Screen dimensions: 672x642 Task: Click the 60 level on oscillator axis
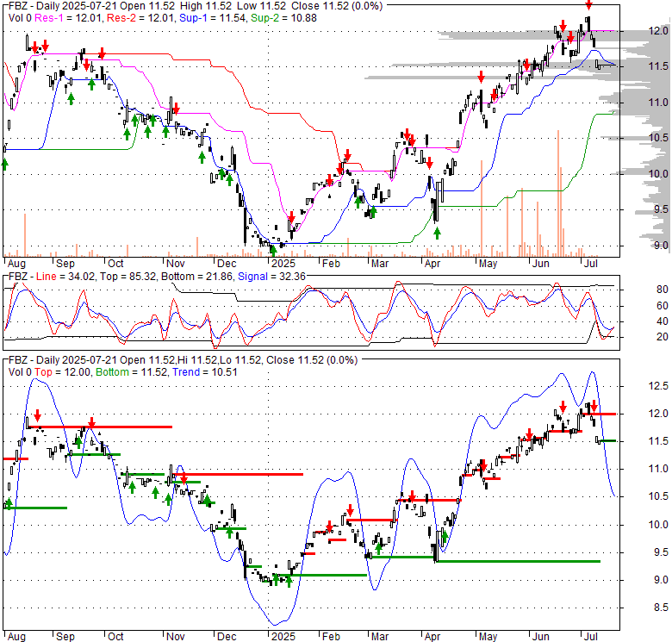point(663,306)
